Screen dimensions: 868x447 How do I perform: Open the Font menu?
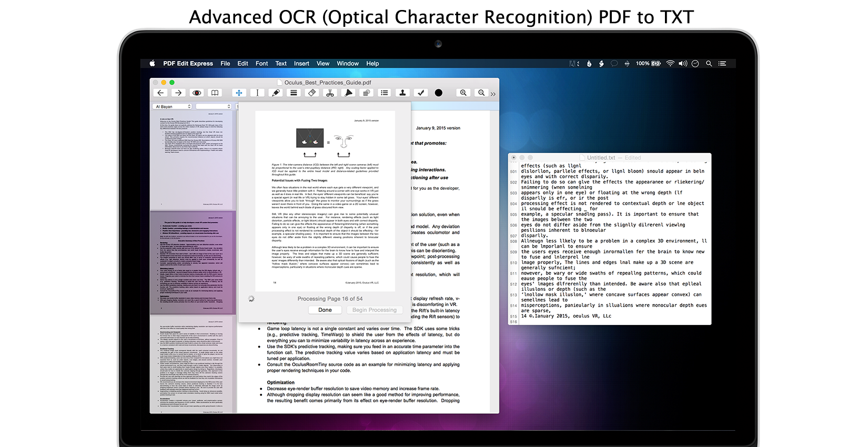(261, 64)
